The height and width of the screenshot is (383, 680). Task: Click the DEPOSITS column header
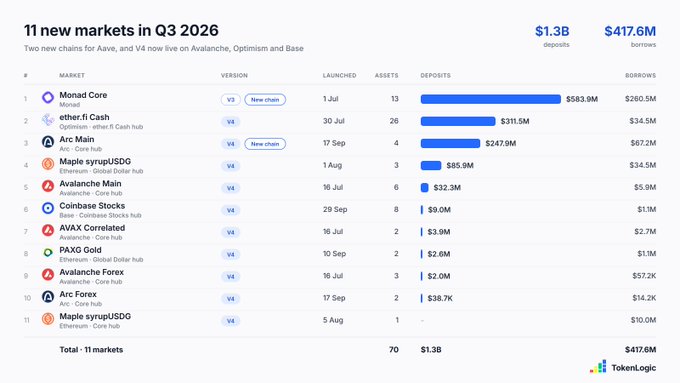click(435, 75)
